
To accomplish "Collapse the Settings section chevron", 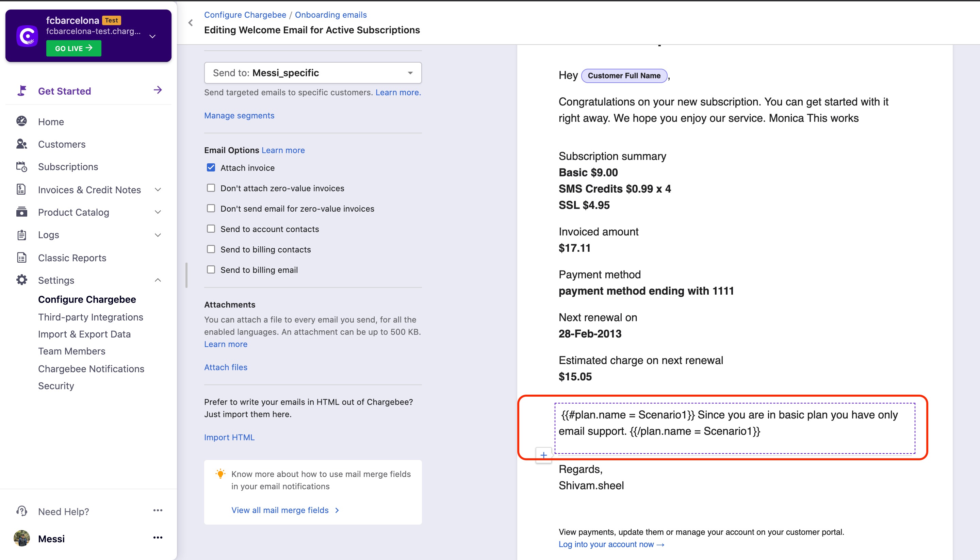I will pyautogui.click(x=158, y=280).
